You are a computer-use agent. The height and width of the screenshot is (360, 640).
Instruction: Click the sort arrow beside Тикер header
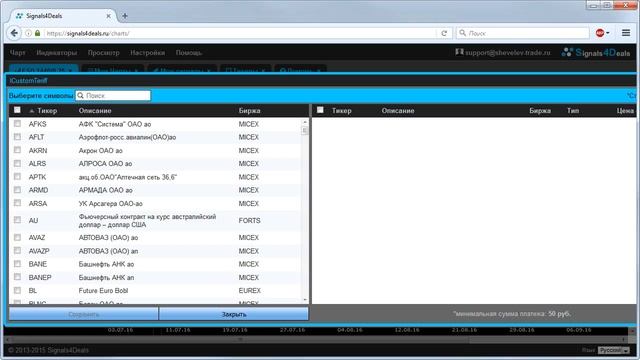click(x=32, y=111)
